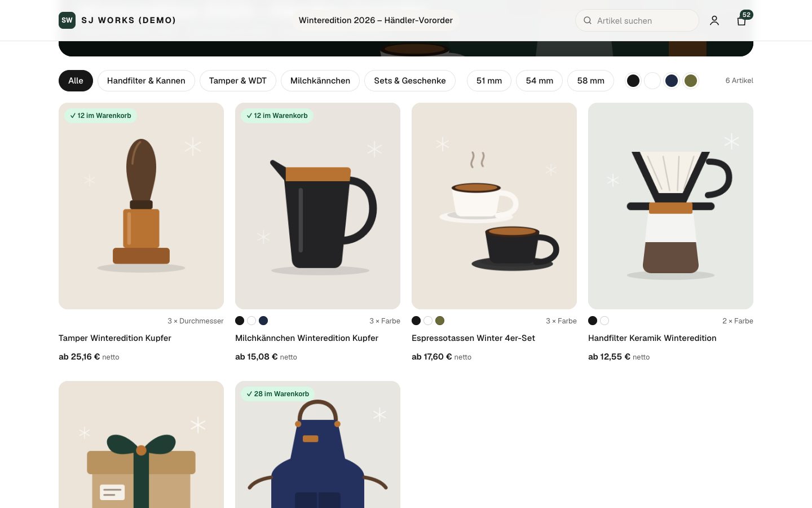This screenshot has height=508, width=812.
Task: Click Winteredition 2026 – Händler-Vororder title
Action: click(x=376, y=20)
